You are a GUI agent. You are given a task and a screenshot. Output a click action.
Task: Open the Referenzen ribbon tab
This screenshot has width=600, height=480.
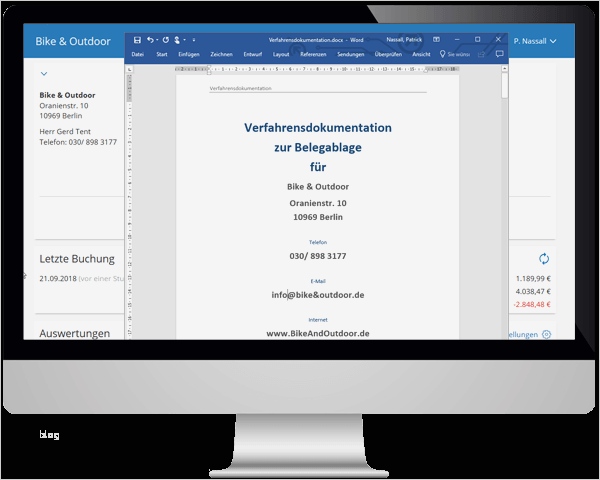pyautogui.click(x=313, y=54)
